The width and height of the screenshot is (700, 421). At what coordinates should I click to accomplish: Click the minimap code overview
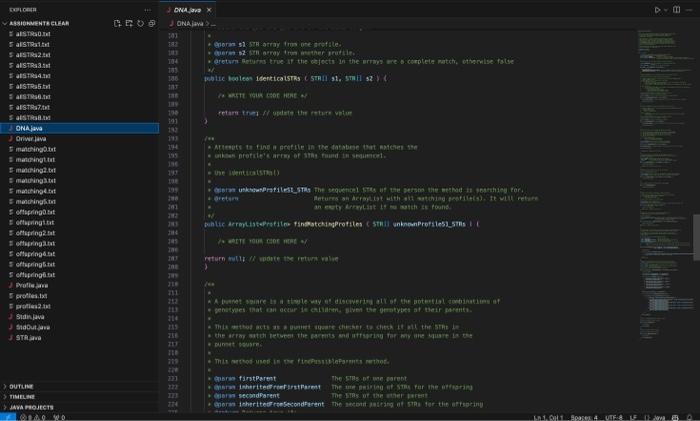(x=665, y=183)
